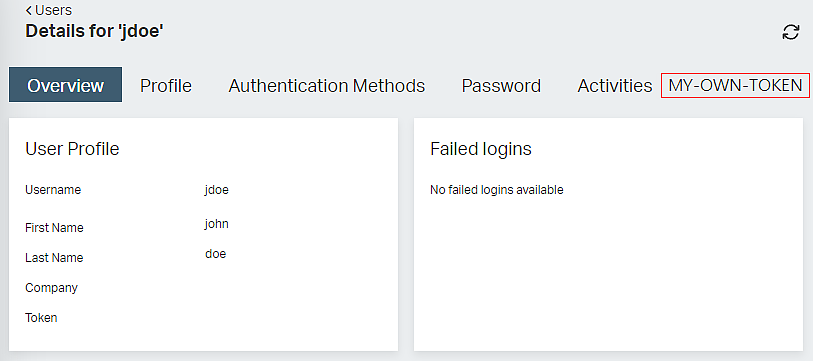The image size is (813, 361).
Task: Click the back chevron beside Users
Action: [x=29, y=10]
